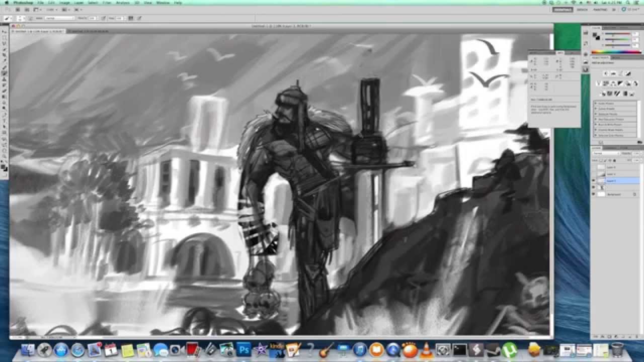
Task: Switch to the Painting workspace
Action: click(600, 10)
